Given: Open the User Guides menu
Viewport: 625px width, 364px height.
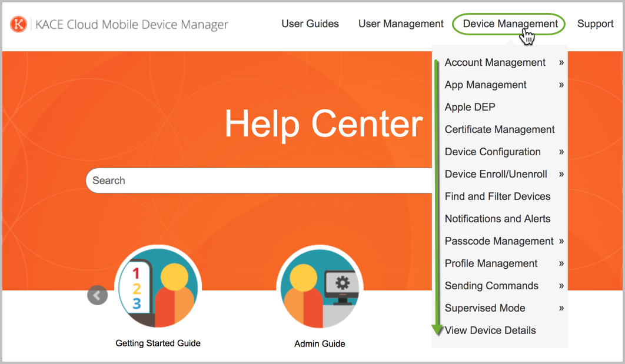Looking at the screenshot, I should coord(310,24).
